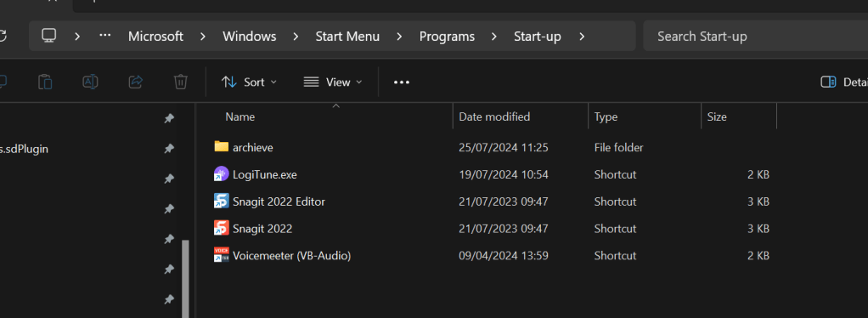Click the 2 KB size of LogiTune.exe
The width and height of the screenshot is (868, 318).
coord(758,174)
